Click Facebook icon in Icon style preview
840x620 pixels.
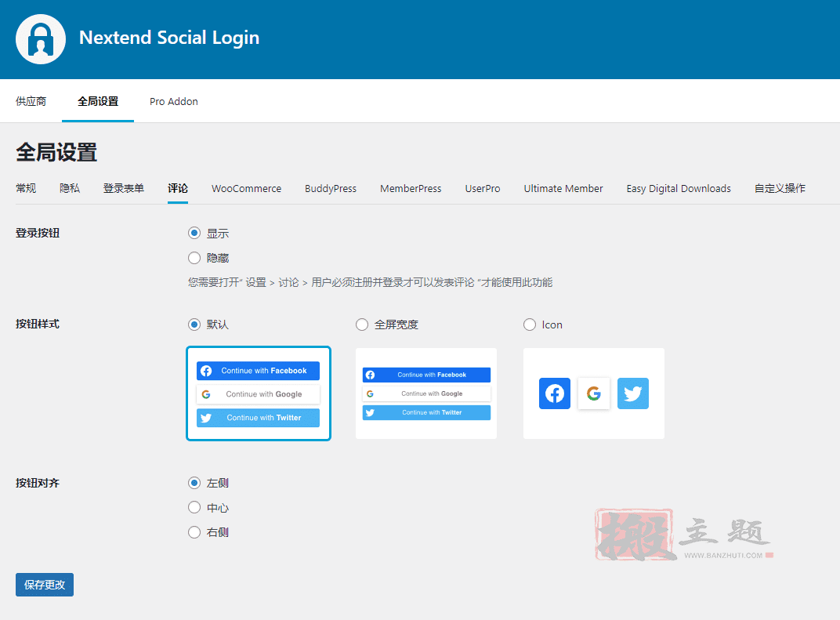point(555,393)
